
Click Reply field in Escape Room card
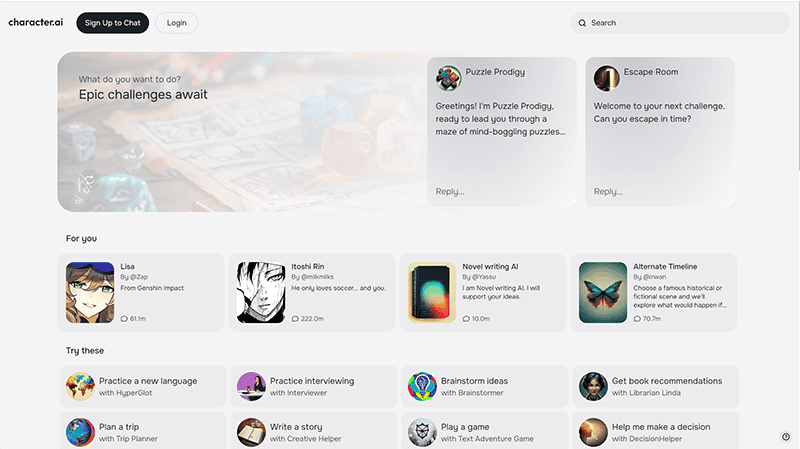(608, 191)
